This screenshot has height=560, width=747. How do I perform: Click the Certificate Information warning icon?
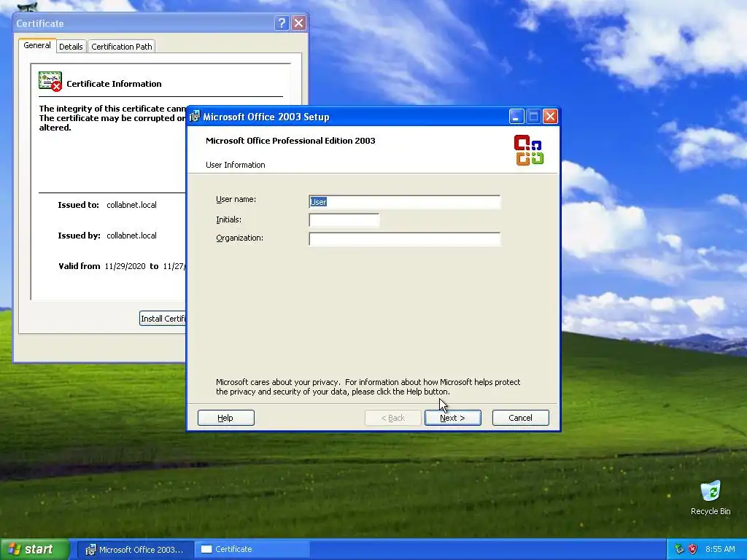click(50, 82)
